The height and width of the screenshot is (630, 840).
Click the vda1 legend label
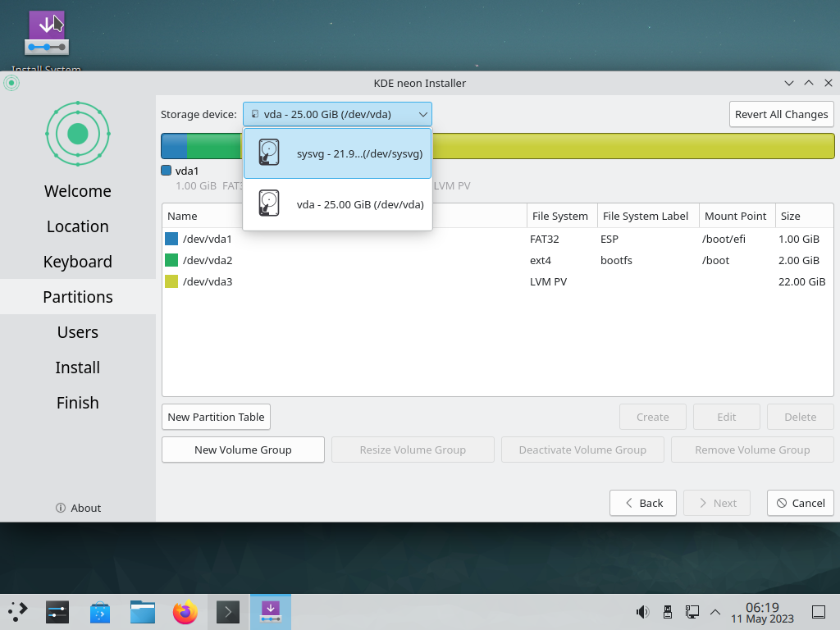point(187,171)
